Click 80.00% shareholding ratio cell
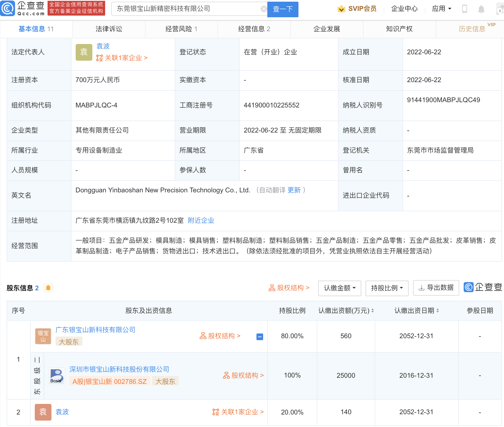 pos(292,336)
